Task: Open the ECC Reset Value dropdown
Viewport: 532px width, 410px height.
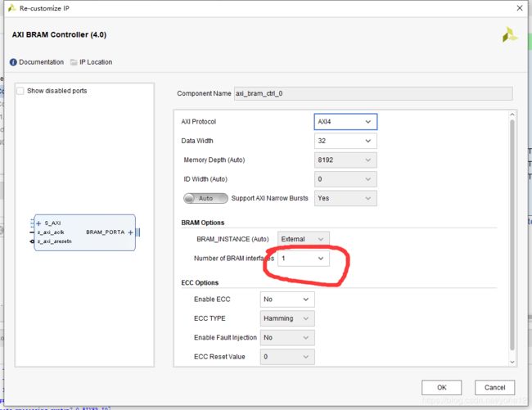Action: (x=287, y=357)
